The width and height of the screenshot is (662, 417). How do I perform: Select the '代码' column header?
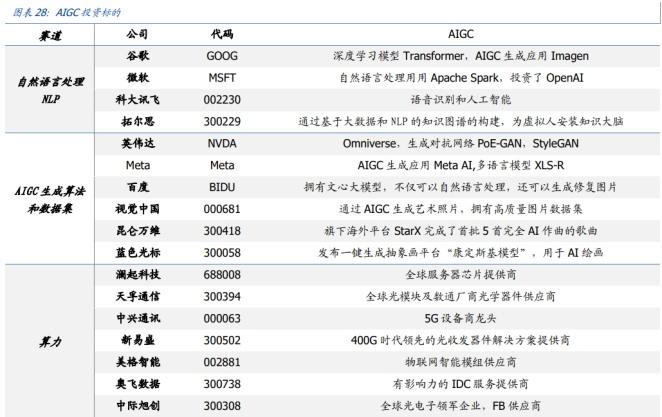[x=222, y=34]
